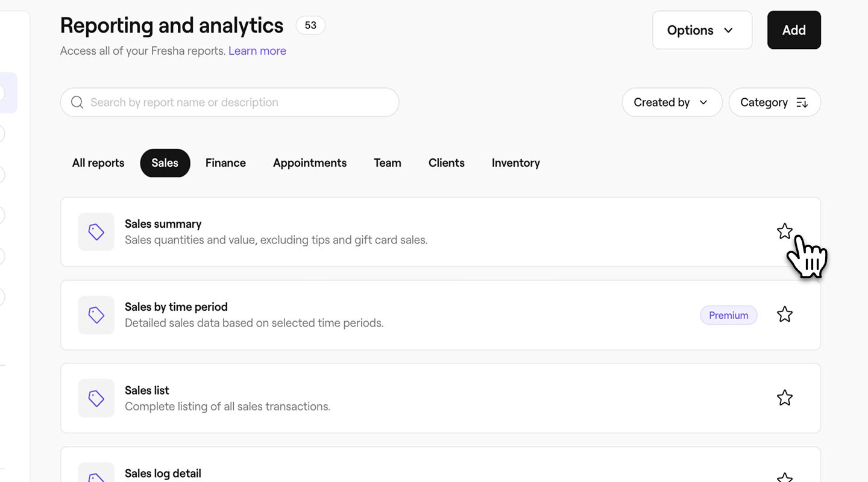Click the Sales list tag icon
868x482 pixels.
click(x=96, y=398)
